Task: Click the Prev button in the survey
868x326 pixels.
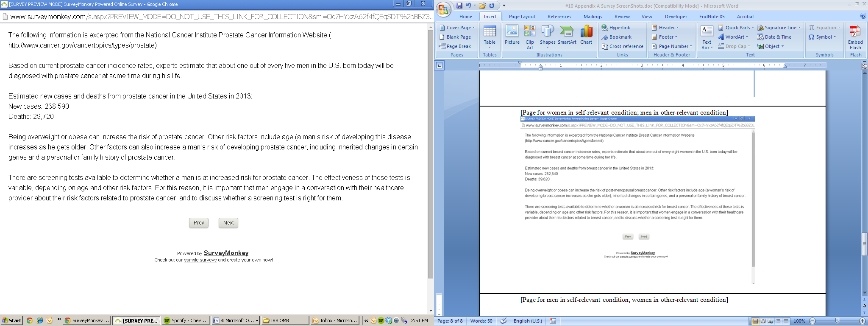Action: [199, 223]
